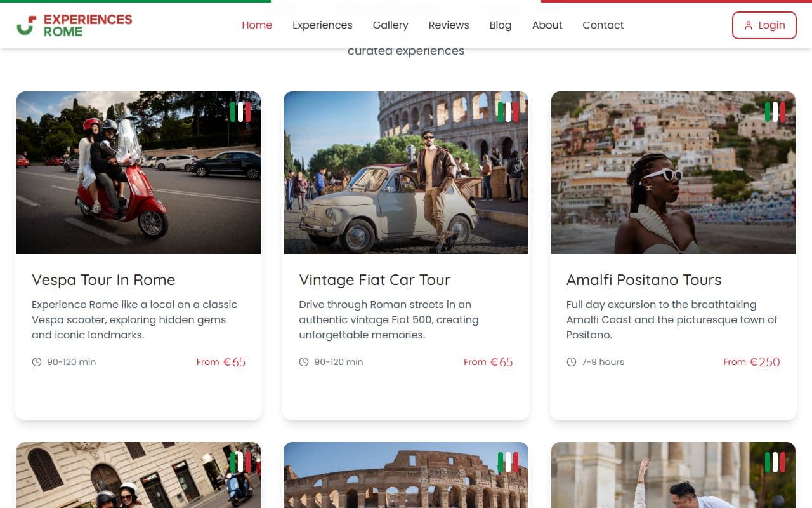Open the Vintage Fiat Car Tour title
Screen dimensions: 812x508
(x=375, y=280)
